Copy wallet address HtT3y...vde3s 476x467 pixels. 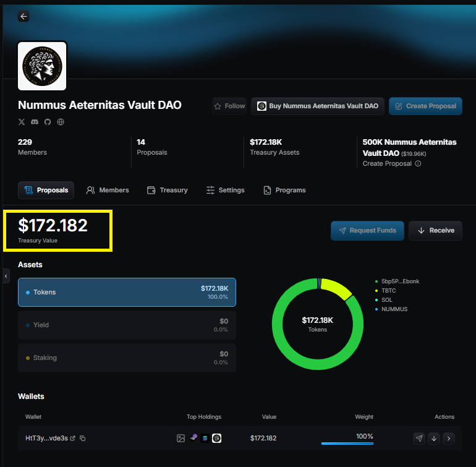[83, 438]
